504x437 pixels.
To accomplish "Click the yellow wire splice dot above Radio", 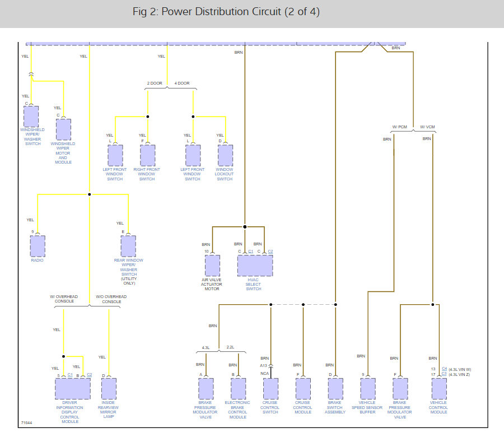I will point(90,194).
